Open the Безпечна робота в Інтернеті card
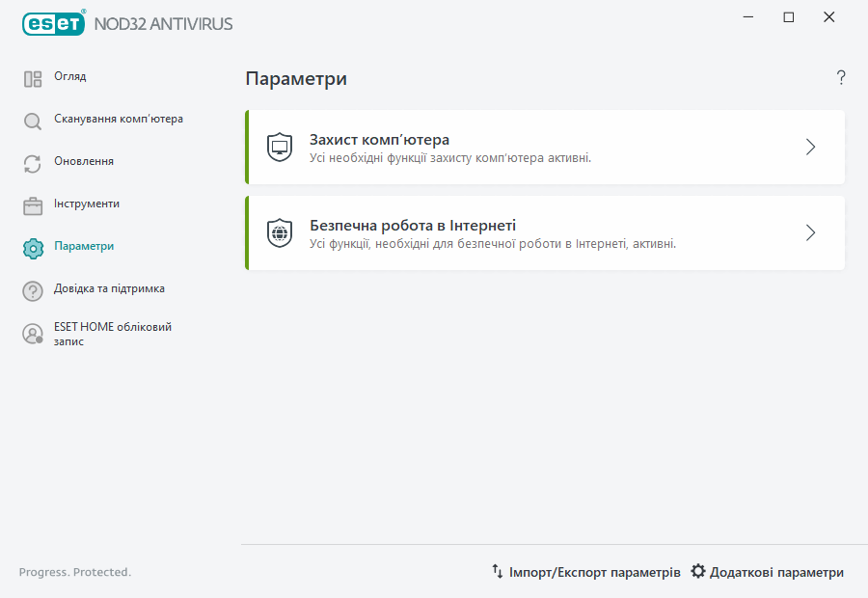868x598 pixels. [544, 231]
